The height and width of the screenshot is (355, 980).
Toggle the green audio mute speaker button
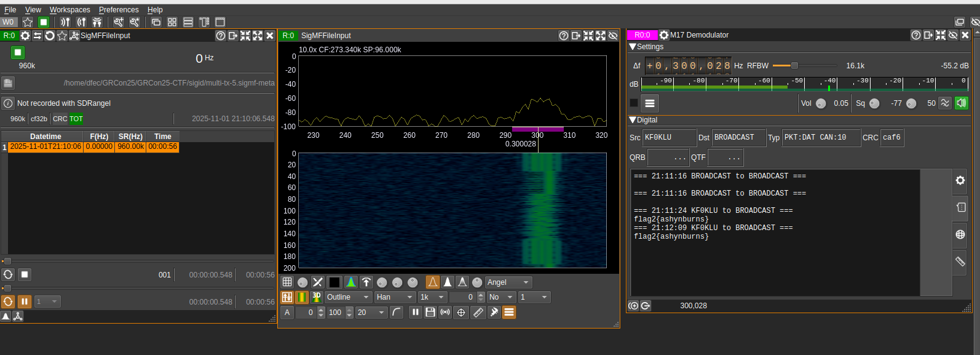pos(961,103)
